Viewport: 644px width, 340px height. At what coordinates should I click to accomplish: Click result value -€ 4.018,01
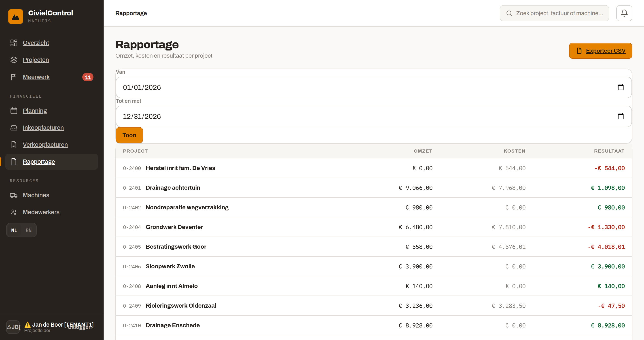pos(606,247)
